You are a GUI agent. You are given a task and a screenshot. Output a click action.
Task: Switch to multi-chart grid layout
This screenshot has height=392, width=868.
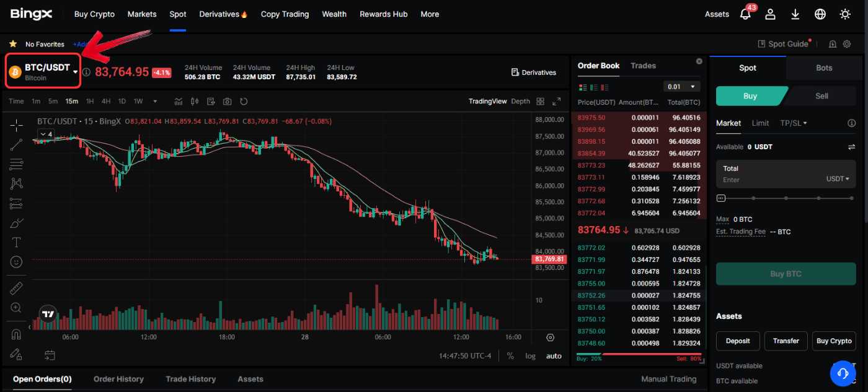[x=540, y=101]
